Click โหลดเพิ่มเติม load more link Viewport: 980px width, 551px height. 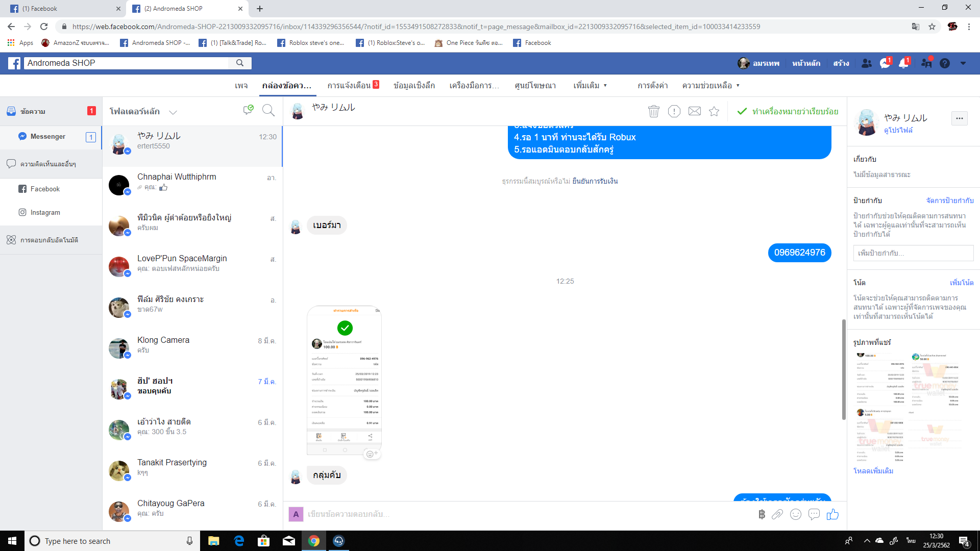click(873, 471)
